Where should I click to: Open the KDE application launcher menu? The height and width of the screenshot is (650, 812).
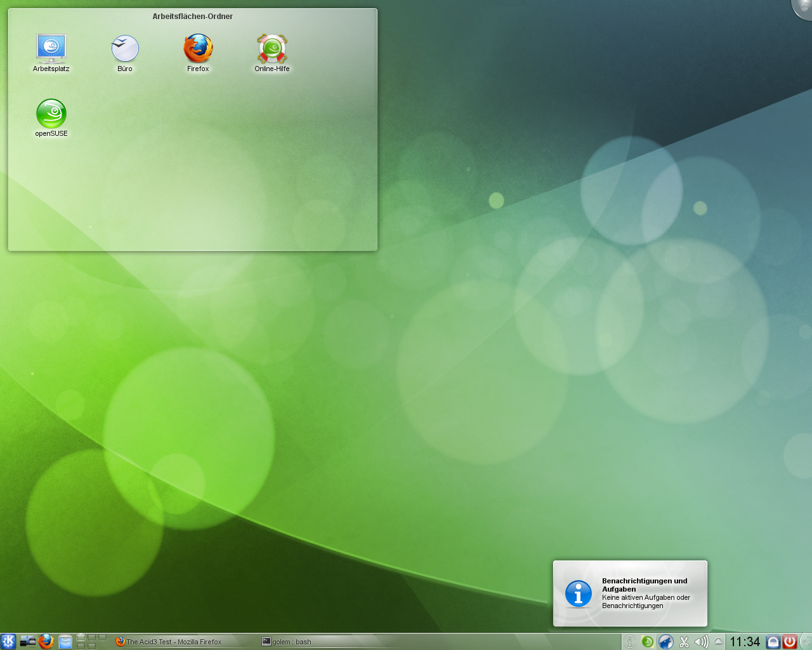[8, 641]
